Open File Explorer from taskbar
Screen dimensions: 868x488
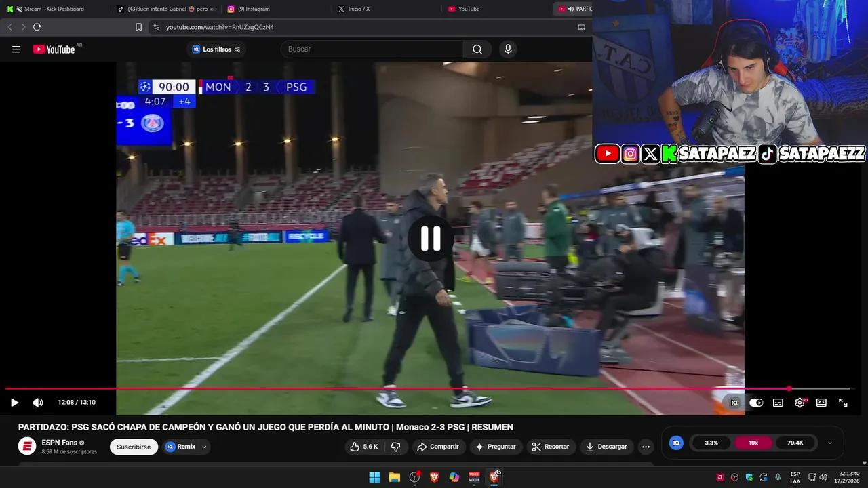395,477
